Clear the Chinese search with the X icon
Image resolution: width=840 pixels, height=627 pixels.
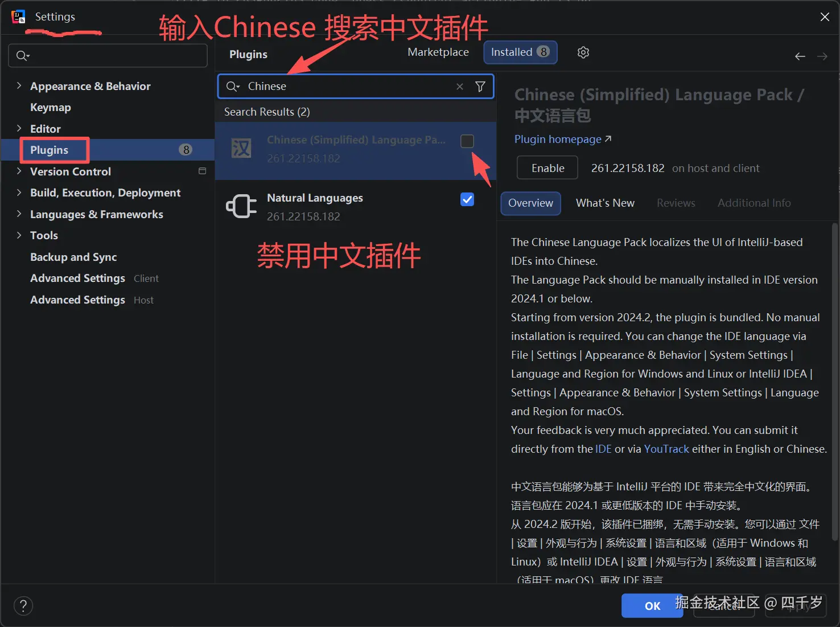coord(460,86)
